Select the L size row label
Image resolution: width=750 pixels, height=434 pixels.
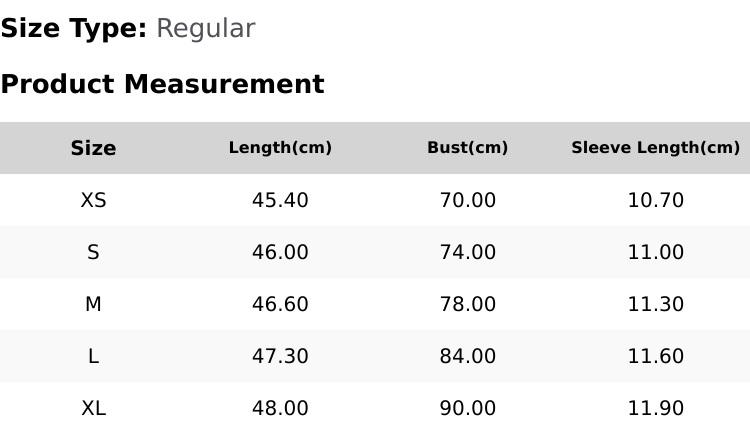pos(93,356)
